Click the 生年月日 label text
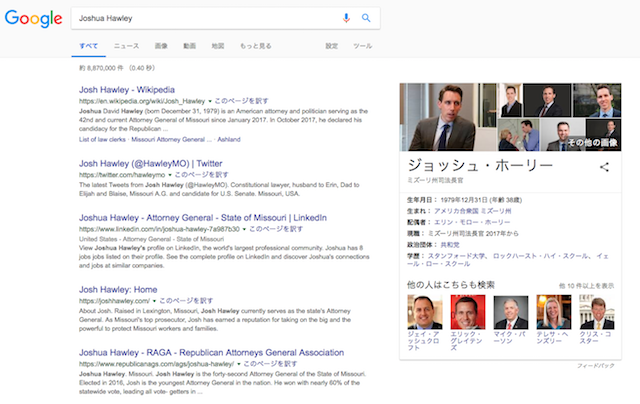The width and height of the screenshot is (640, 404). [422, 200]
